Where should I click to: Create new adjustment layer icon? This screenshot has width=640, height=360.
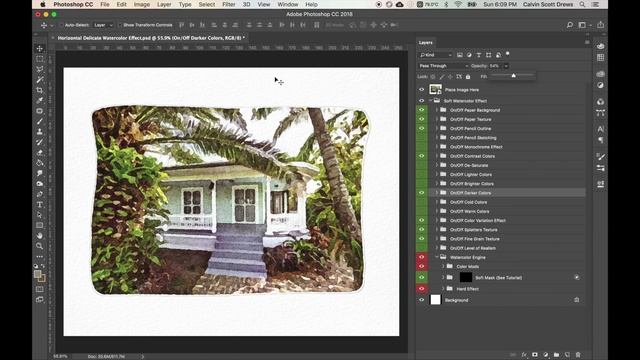coord(546,355)
